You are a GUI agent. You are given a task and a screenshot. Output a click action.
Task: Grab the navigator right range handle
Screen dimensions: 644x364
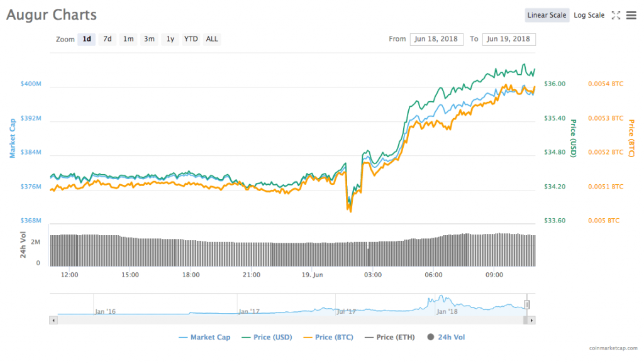pyautogui.click(x=526, y=304)
